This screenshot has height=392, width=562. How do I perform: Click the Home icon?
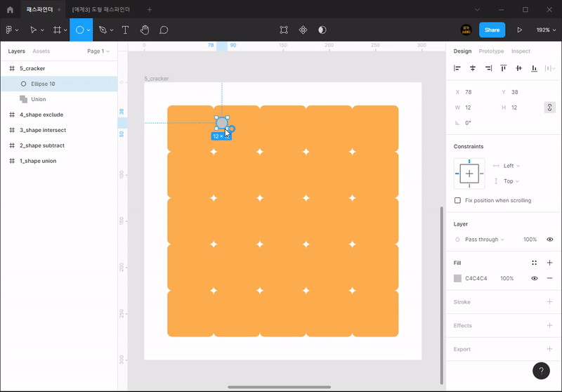pyautogui.click(x=10, y=10)
